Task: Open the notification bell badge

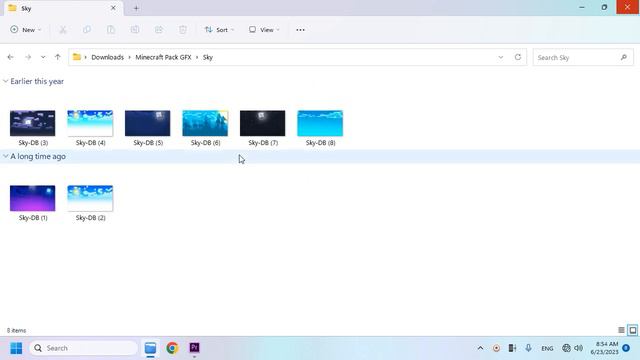Action: point(626,348)
